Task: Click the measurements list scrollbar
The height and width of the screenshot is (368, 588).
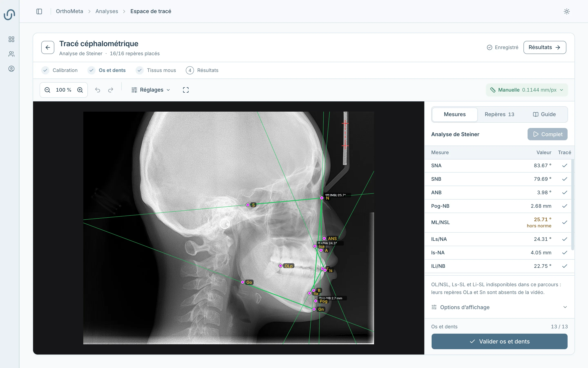Action: [x=573, y=204]
